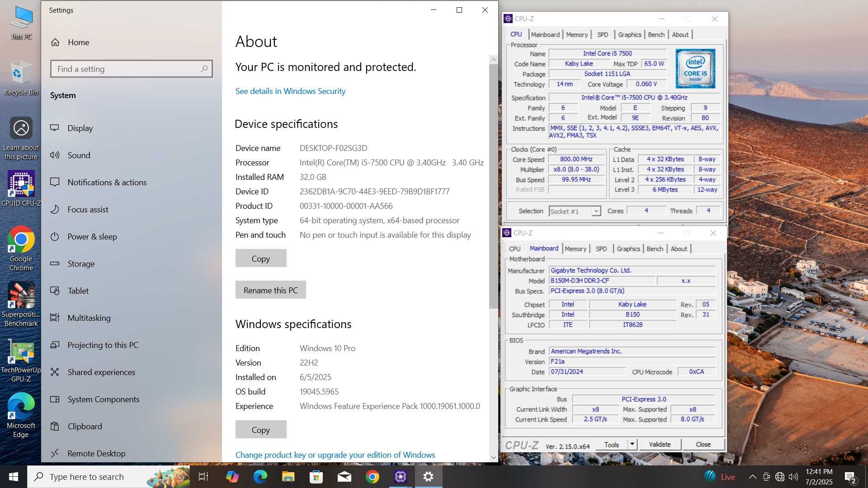
Task: Open the Recycle Bin desktop icon
Action: tap(21, 78)
